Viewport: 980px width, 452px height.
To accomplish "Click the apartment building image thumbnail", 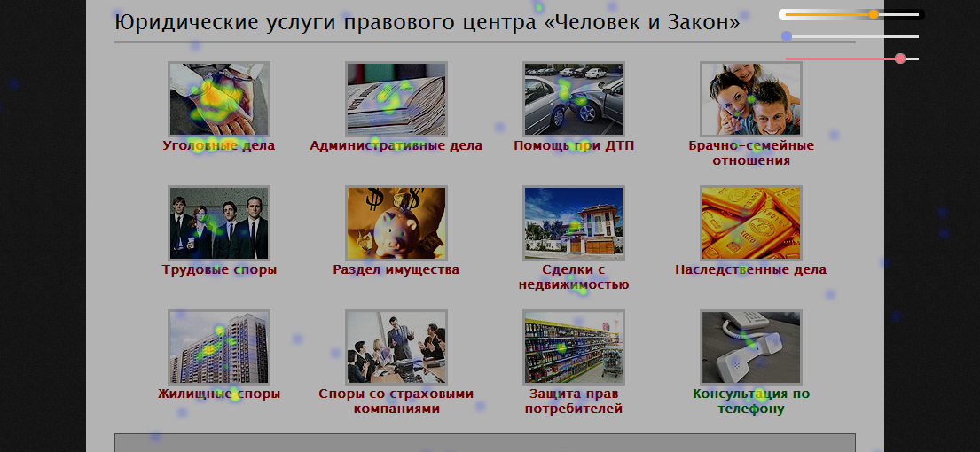I will [x=218, y=347].
